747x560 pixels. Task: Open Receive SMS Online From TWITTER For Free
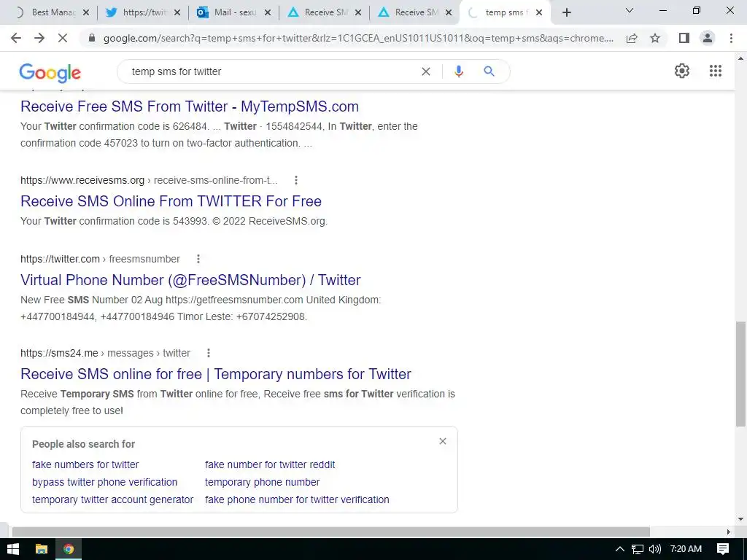(x=171, y=201)
